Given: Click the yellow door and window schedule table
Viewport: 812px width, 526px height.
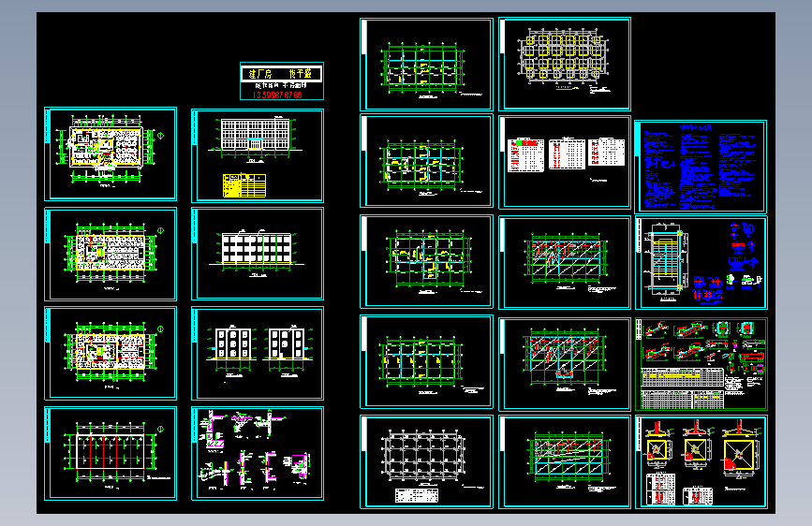Looking at the screenshot, I should coord(244,185).
